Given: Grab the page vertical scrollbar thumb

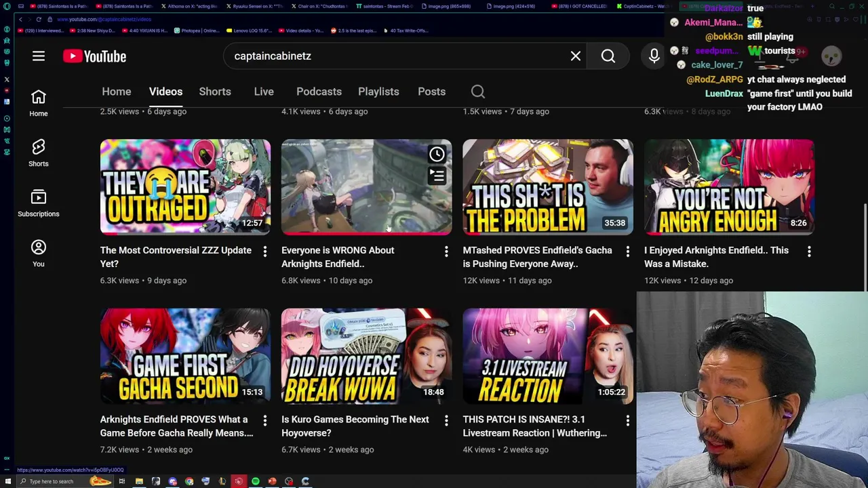Looking at the screenshot, I should (x=865, y=247).
